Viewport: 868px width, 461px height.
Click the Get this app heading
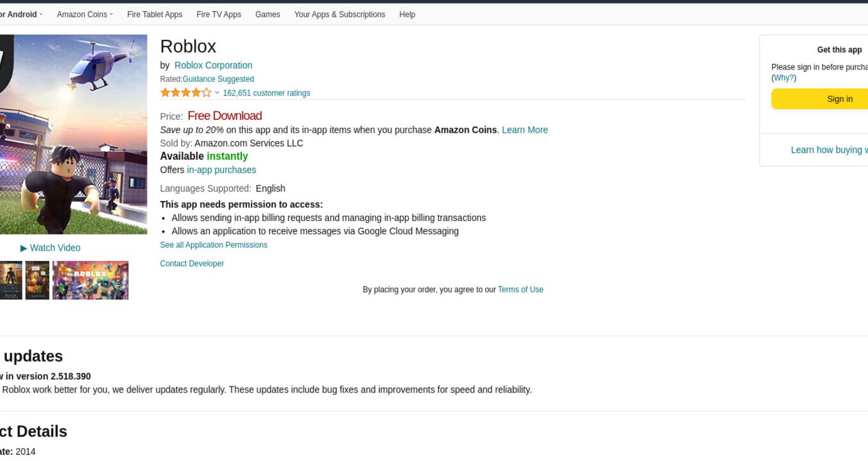pos(839,50)
